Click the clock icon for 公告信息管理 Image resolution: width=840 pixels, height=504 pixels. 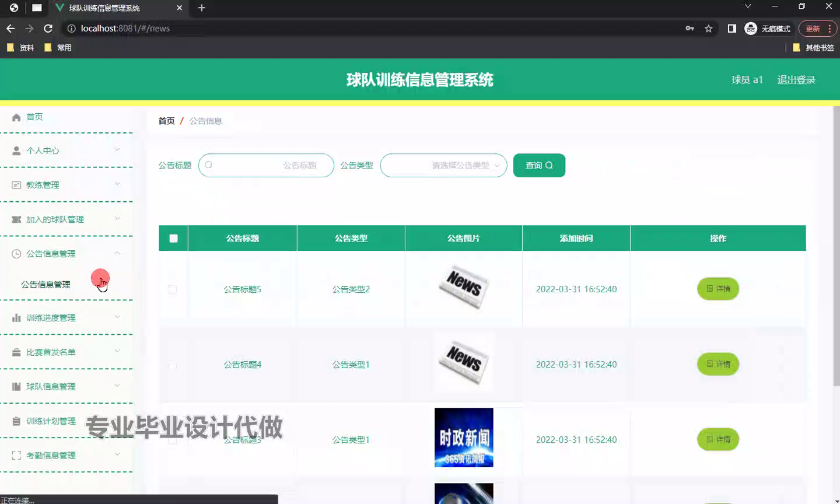pyautogui.click(x=16, y=254)
